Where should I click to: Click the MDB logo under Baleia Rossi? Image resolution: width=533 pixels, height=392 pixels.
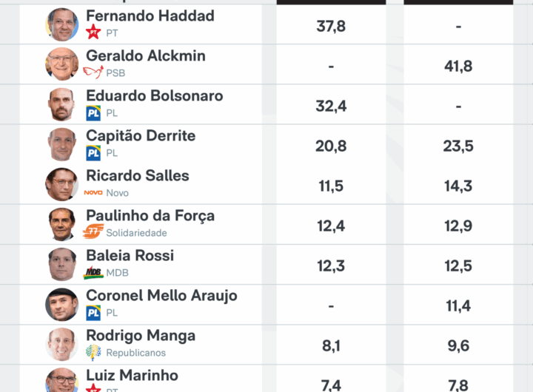(93, 272)
